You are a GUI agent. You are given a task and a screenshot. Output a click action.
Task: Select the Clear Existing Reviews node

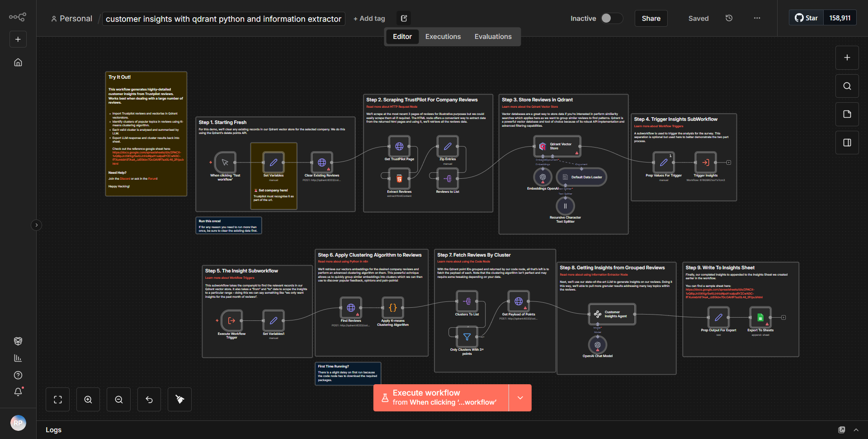(322, 162)
